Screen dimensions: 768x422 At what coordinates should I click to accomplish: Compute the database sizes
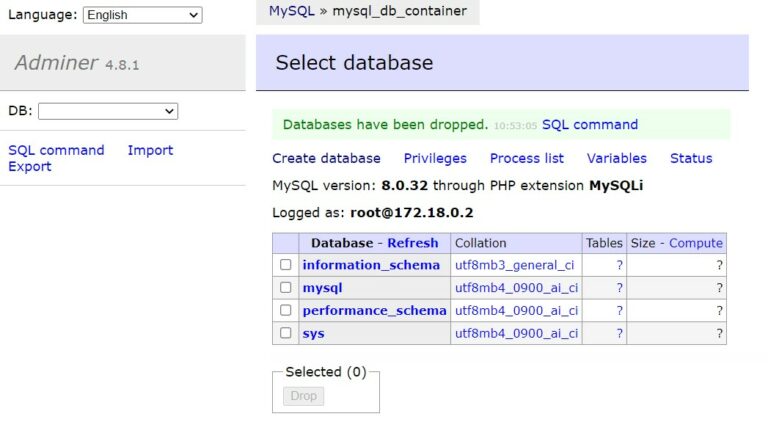click(696, 243)
